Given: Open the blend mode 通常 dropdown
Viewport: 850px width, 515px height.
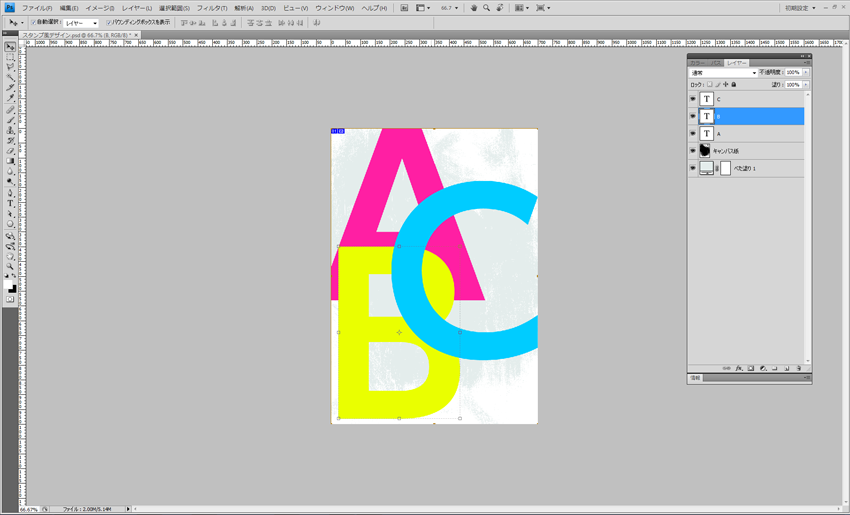Looking at the screenshot, I should [x=723, y=73].
